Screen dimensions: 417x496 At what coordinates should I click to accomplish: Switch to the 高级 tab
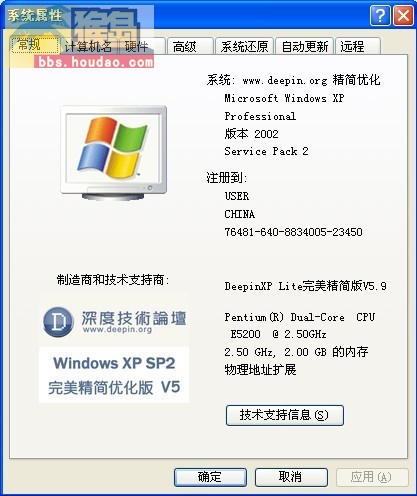pyautogui.click(x=190, y=47)
